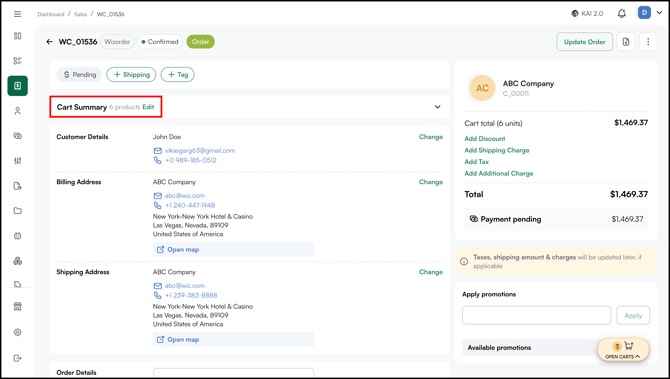Click the + Tag button
Viewport: 670px width, 379px height.
pyautogui.click(x=178, y=74)
